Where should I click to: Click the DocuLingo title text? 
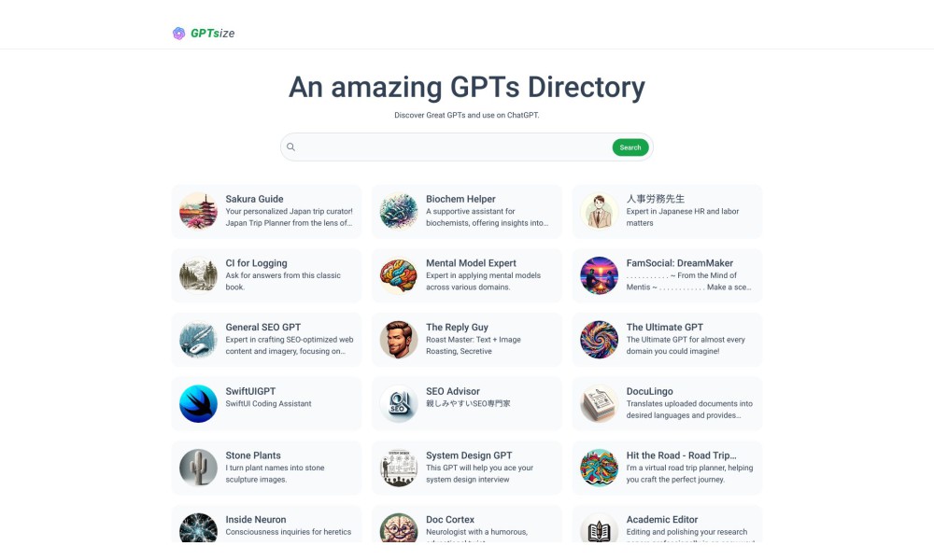coord(650,391)
